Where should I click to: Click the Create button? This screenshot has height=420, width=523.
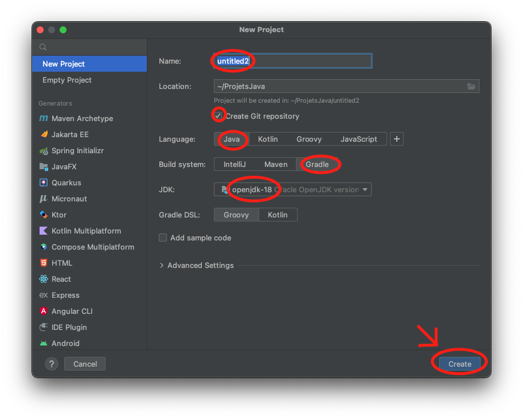(459, 364)
